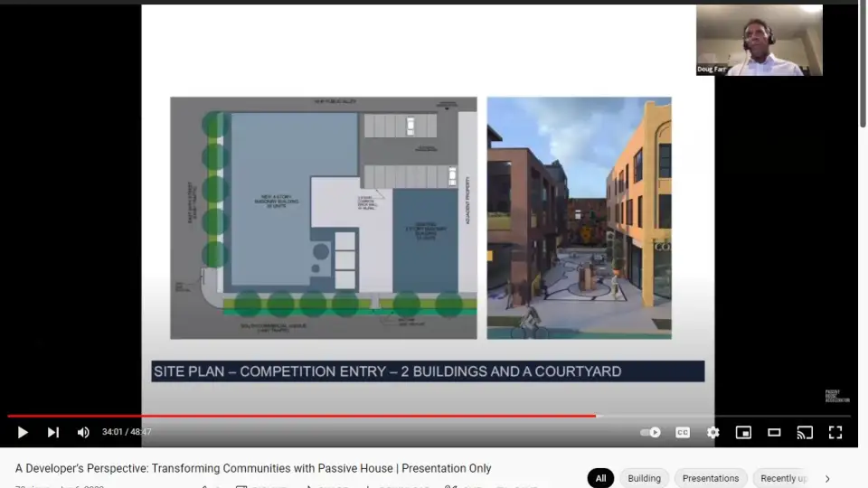Select the Building filter chip
The height and width of the screenshot is (488, 868).
[x=644, y=478]
